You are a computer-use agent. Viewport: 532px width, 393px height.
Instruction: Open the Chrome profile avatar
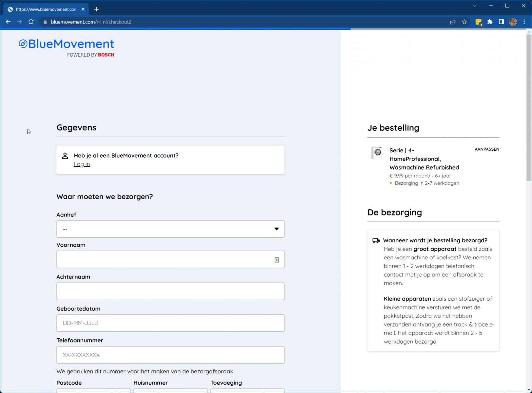[513, 22]
